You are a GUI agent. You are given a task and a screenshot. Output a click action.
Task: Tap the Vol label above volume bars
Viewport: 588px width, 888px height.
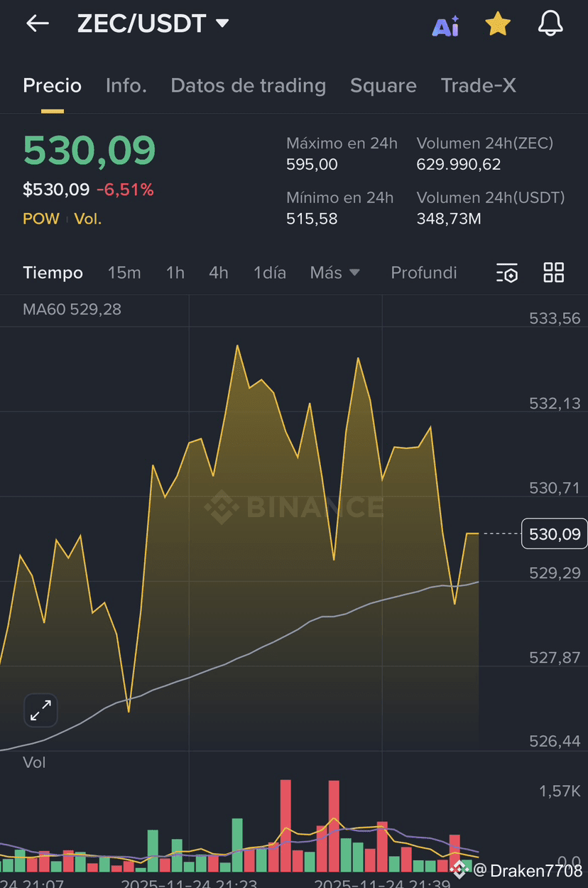tap(34, 762)
